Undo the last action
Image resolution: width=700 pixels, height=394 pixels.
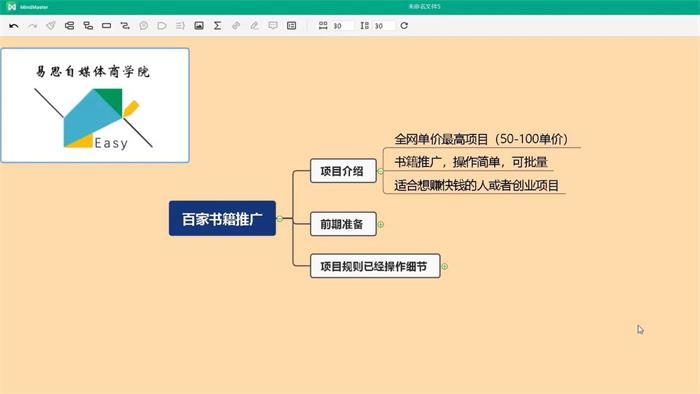tap(14, 26)
